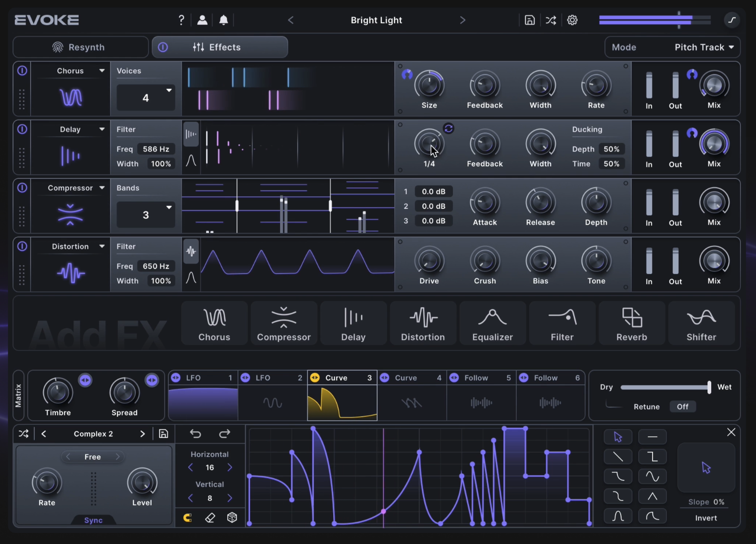Screen dimensions: 756x544
Task: Click the randomize preset shuffle icon in header
Action: coord(551,20)
